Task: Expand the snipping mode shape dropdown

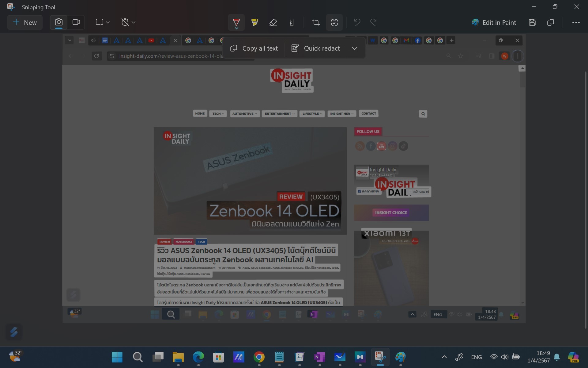Action: (103, 22)
